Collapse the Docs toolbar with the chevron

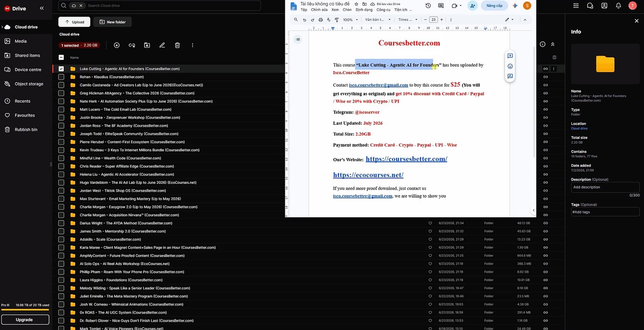(525, 20)
